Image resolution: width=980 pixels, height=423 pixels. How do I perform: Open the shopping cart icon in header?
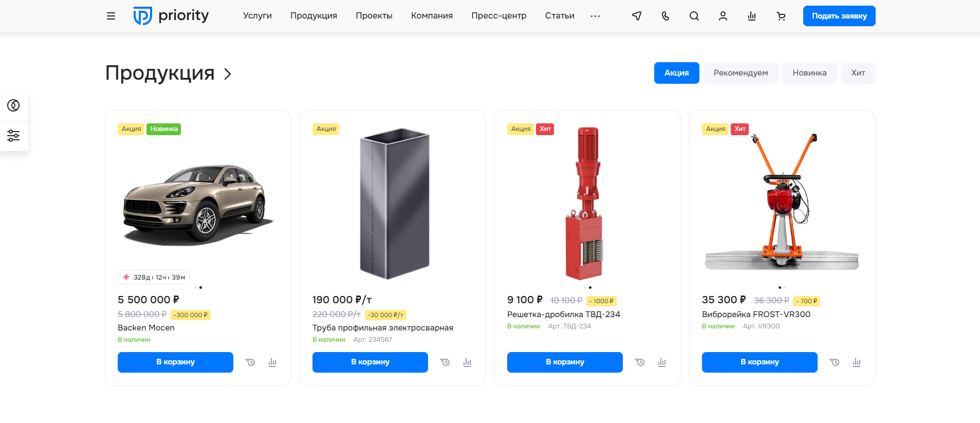[781, 16]
